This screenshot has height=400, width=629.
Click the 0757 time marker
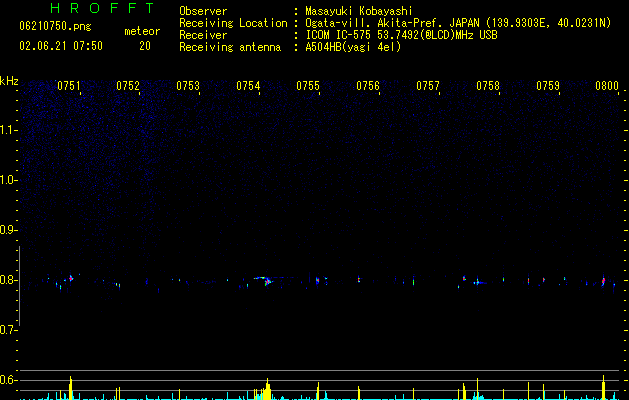(x=428, y=86)
